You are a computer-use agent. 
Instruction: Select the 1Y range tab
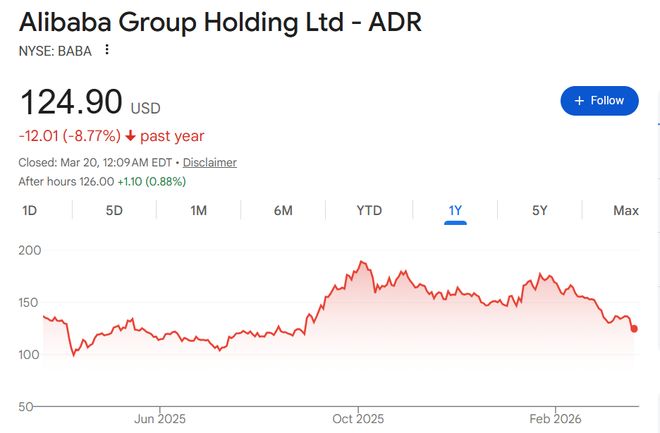point(455,210)
